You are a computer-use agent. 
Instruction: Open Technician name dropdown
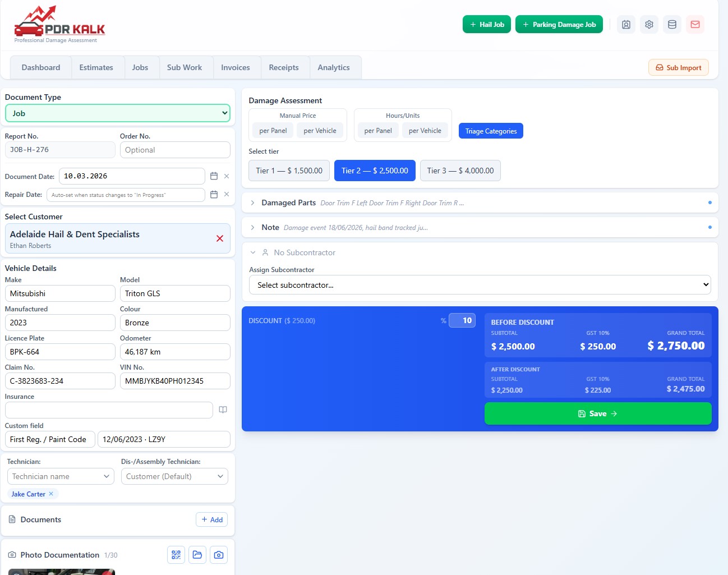61,476
